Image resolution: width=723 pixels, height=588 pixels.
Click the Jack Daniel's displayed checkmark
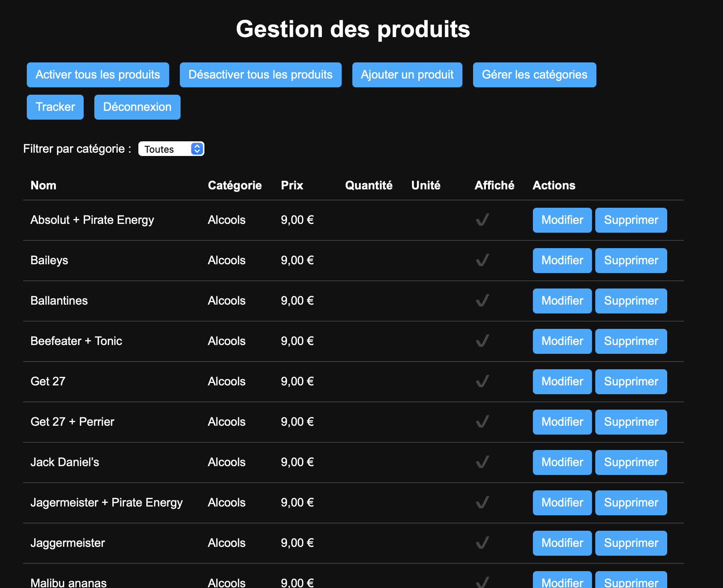482,462
